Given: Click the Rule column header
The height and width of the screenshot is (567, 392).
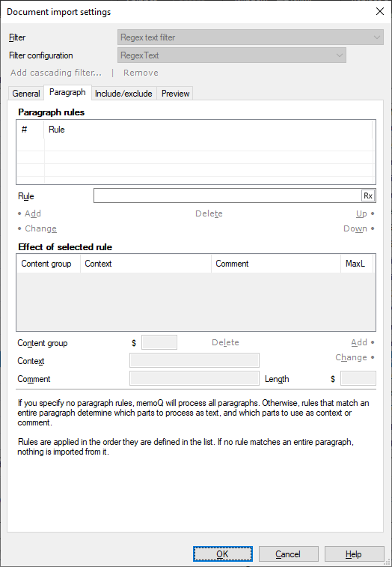Looking at the screenshot, I should click(208, 130).
